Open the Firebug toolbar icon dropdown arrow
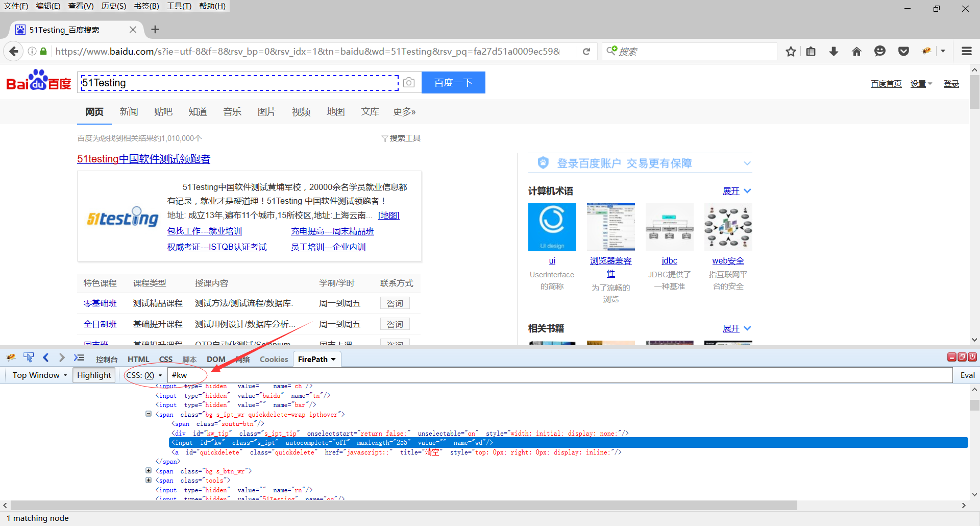This screenshot has height=526, width=980. [943, 51]
